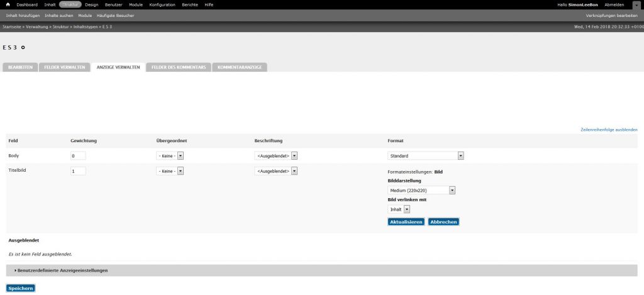
Task: Switch to the Felder verwalten tab
Action: click(65, 67)
